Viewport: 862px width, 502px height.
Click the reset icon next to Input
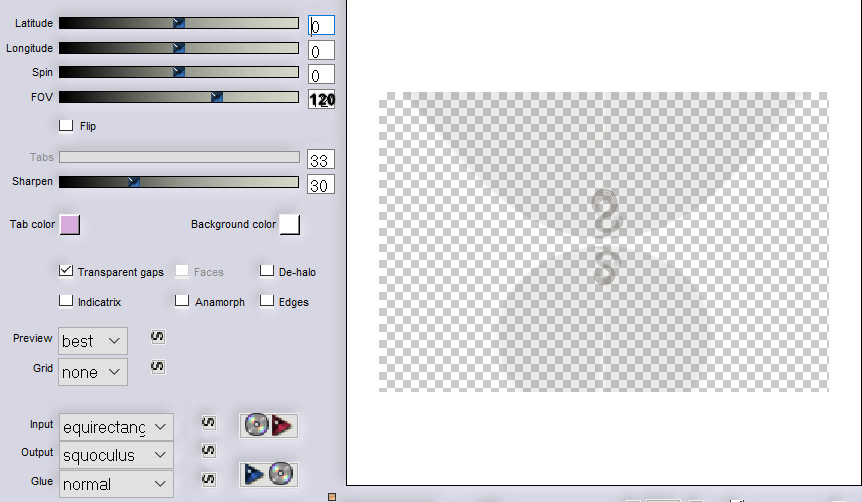point(209,423)
